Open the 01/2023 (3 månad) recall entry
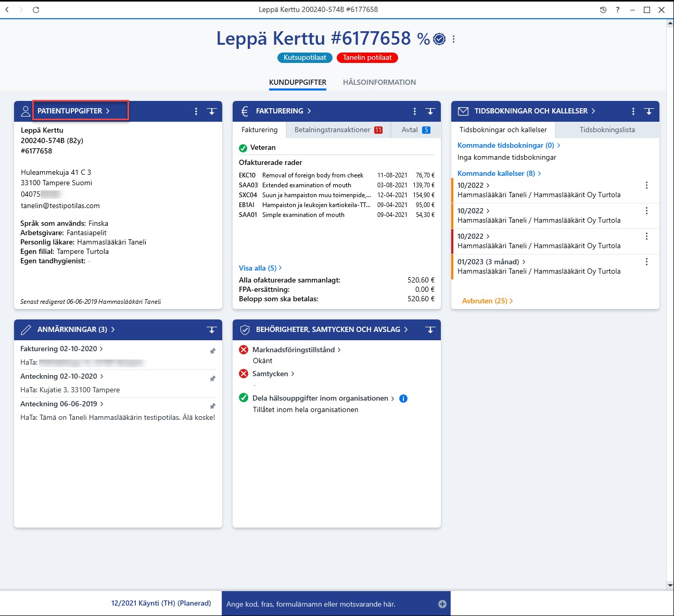Image resolution: width=674 pixels, height=616 pixels. (x=491, y=262)
